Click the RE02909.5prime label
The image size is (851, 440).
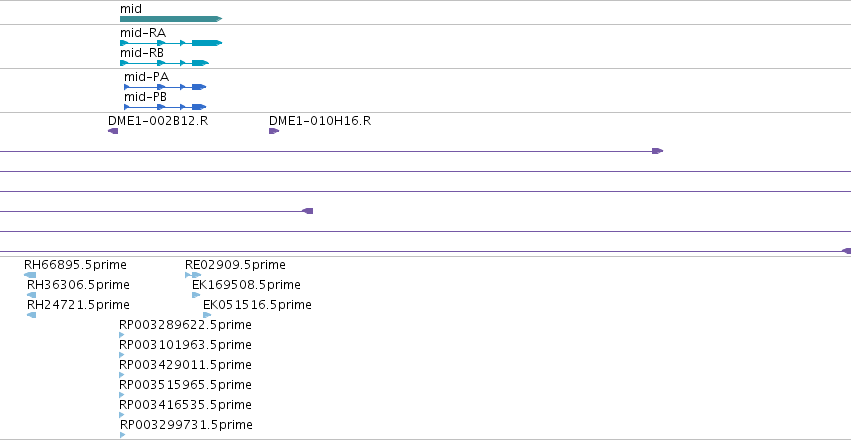[235, 265]
